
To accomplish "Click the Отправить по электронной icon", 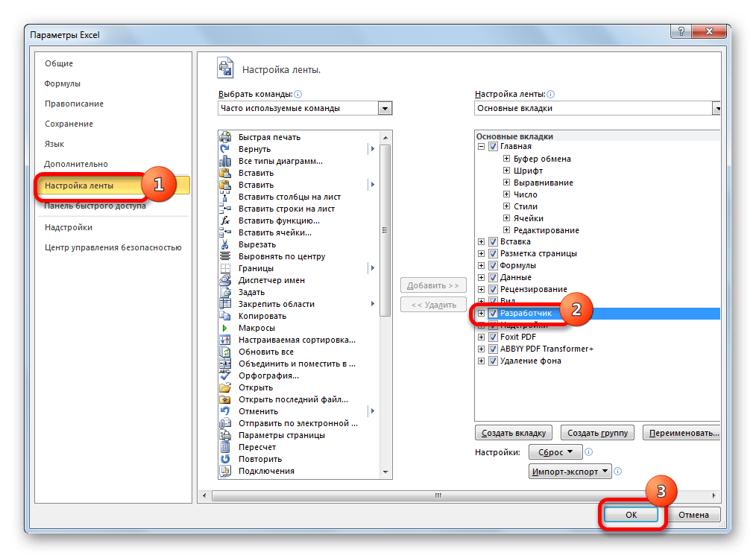I will (225, 423).
